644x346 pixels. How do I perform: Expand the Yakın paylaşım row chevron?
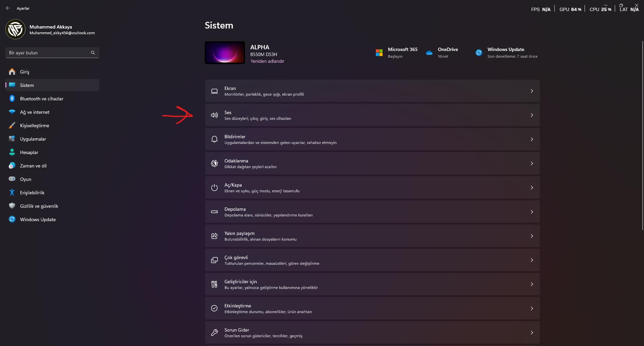click(532, 236)
